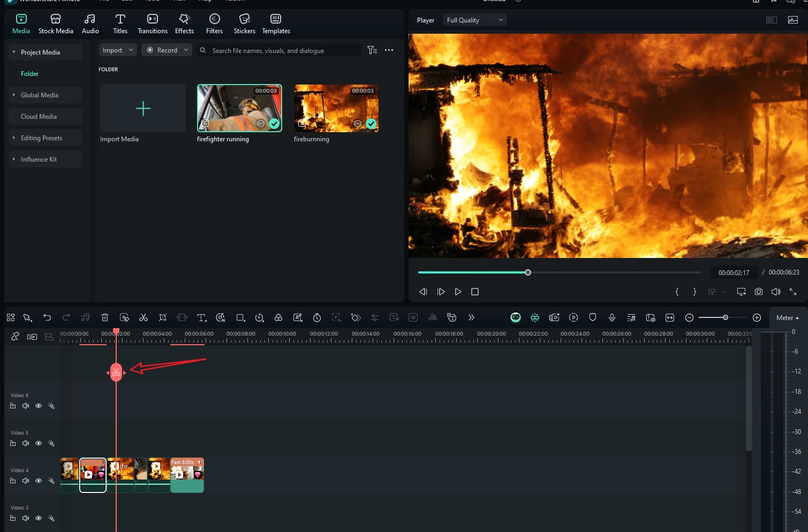
Task: Select the Text tool in timeline toolbar
Action: [x=201, y=318]
